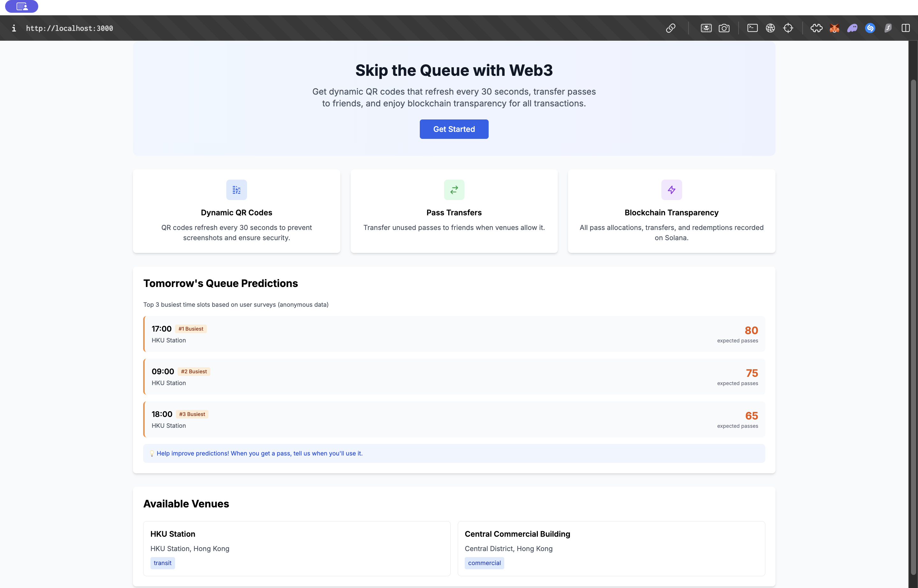The height and width of the screenshot is (588, 918).
Task: Open the puzzle-piece extensions icon
Action: pos(816,28)
